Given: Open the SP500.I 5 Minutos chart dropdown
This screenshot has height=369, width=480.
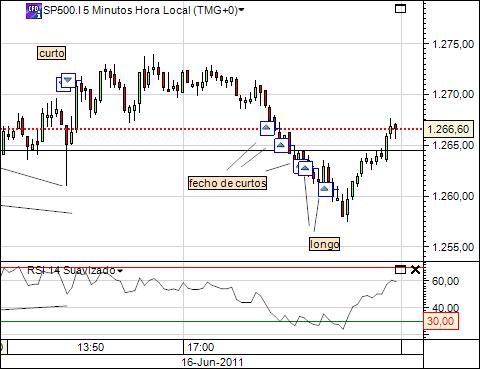Looking at the screenshot, I should (x=241, y=10).
